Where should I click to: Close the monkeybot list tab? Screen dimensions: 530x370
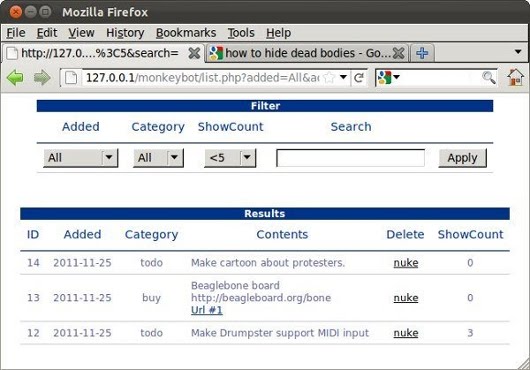(x=194, y=53)
